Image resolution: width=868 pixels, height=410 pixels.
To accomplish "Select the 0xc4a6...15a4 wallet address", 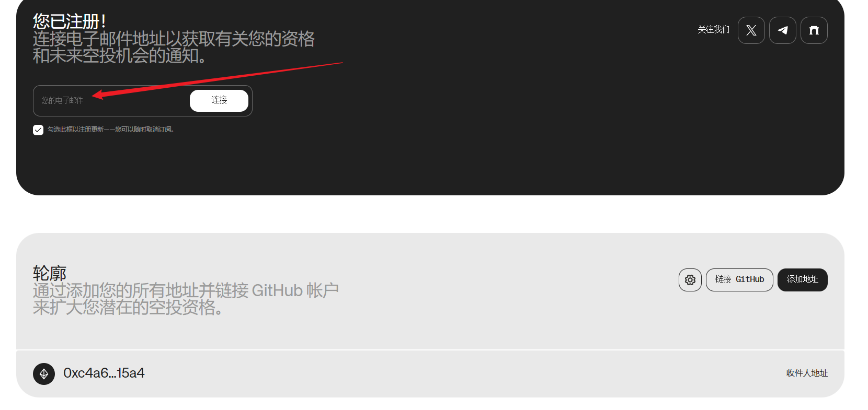I will pyautogui.click(x=104, y=373).
